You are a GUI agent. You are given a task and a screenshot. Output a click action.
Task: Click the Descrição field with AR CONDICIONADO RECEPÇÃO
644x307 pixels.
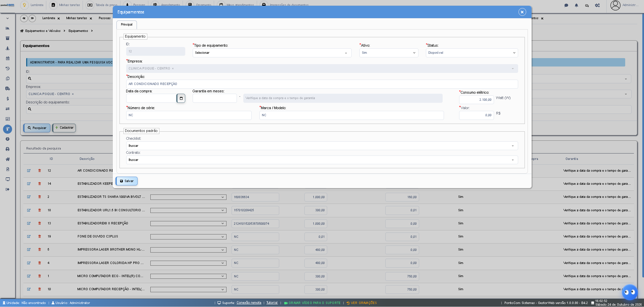pos(322,84)
